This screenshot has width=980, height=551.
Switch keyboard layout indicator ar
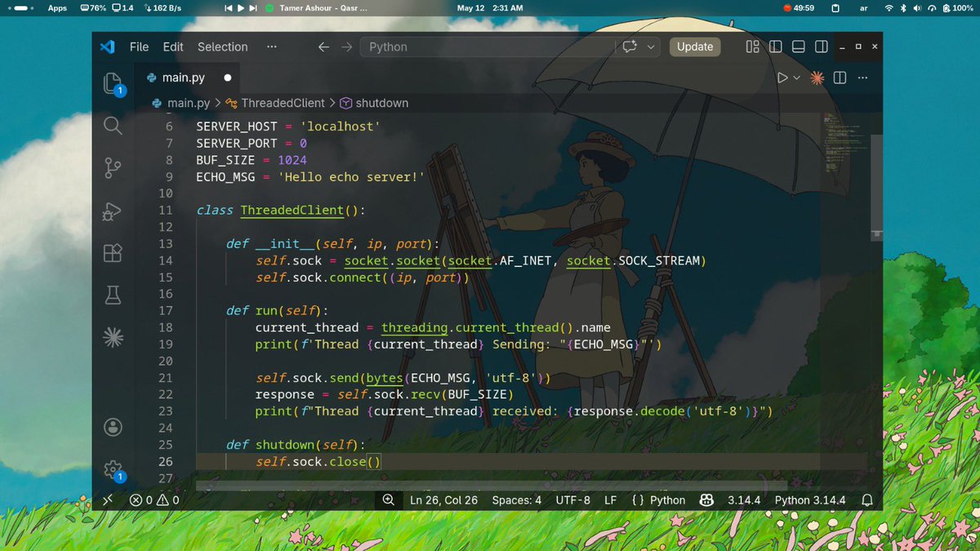point(864,7)
